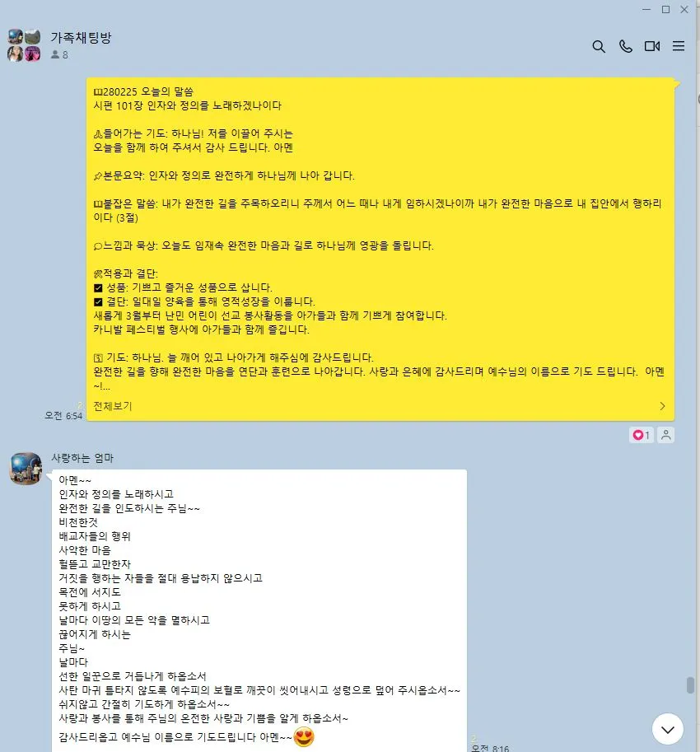Click the 성품 checked box in message
700x752 pixels.
(x=98, y=287)
